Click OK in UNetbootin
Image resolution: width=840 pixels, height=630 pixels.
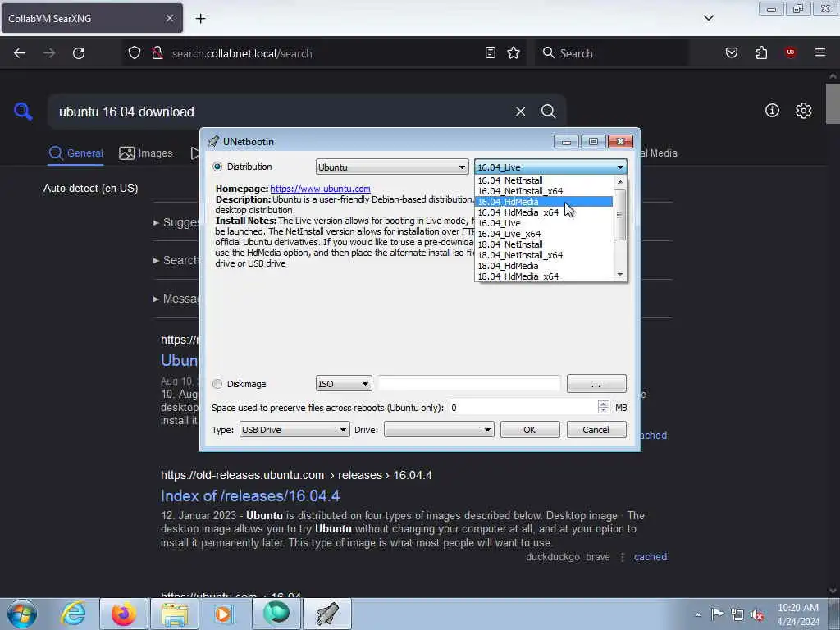(530, 430)
